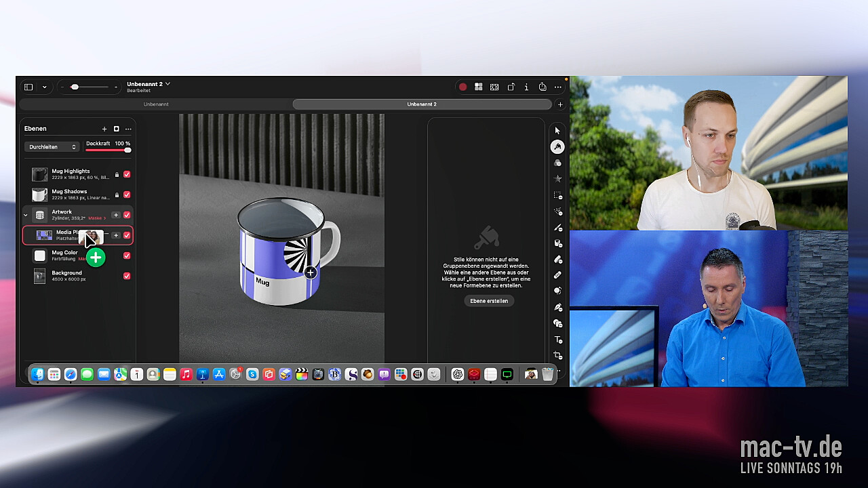Image resolution: width=868 pixels, height=488 pixels.
Task: Select the Effects star tool
Action: point(557,179)
